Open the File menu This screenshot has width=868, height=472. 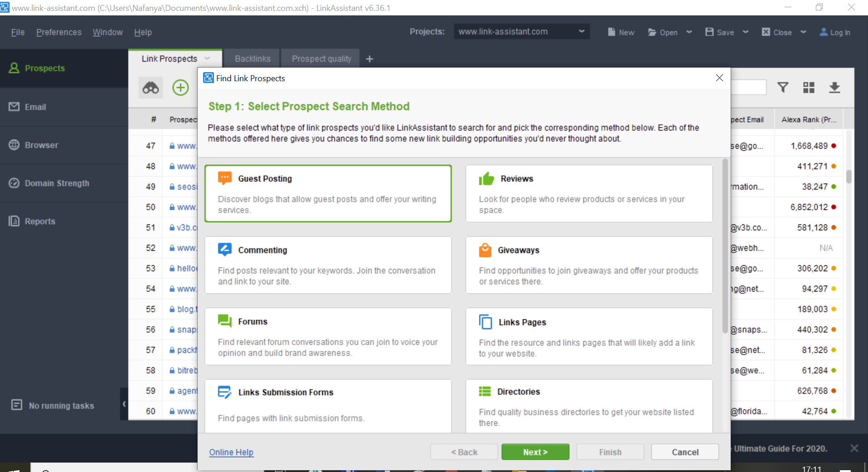point(18,32)
